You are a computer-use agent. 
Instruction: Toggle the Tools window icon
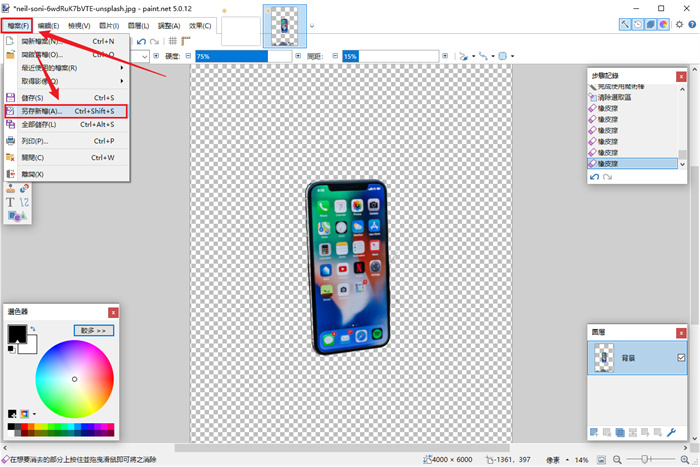coord(624,24)
